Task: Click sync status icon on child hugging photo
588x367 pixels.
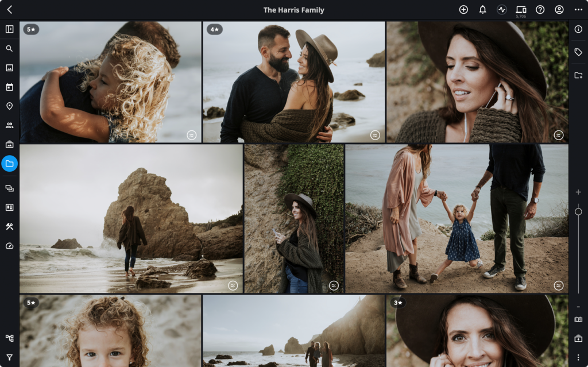Action: point(192,135)
